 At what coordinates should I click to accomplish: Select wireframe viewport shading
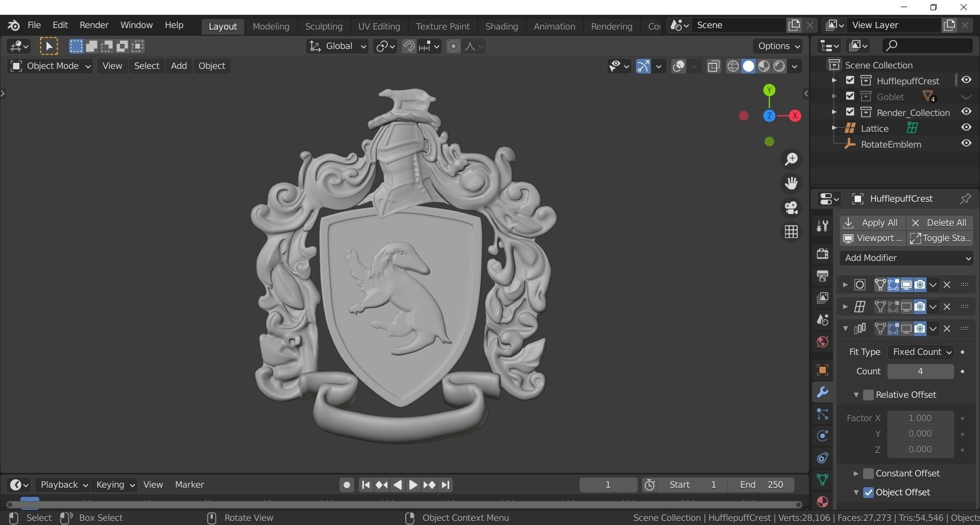click(733, 66)
